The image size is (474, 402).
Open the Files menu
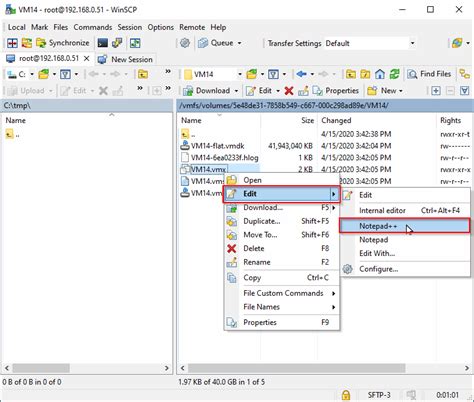pos(61,27)
